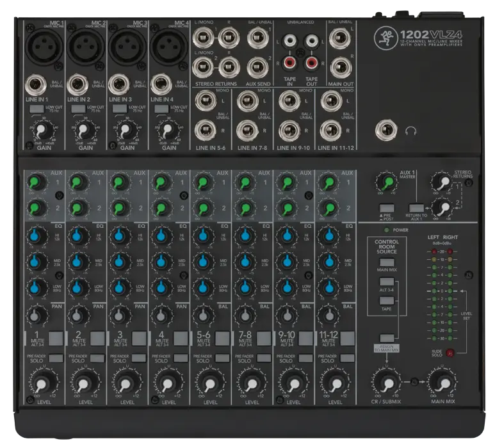Click the headphone jack beside the headphones symbol

(x=386, y=131)
